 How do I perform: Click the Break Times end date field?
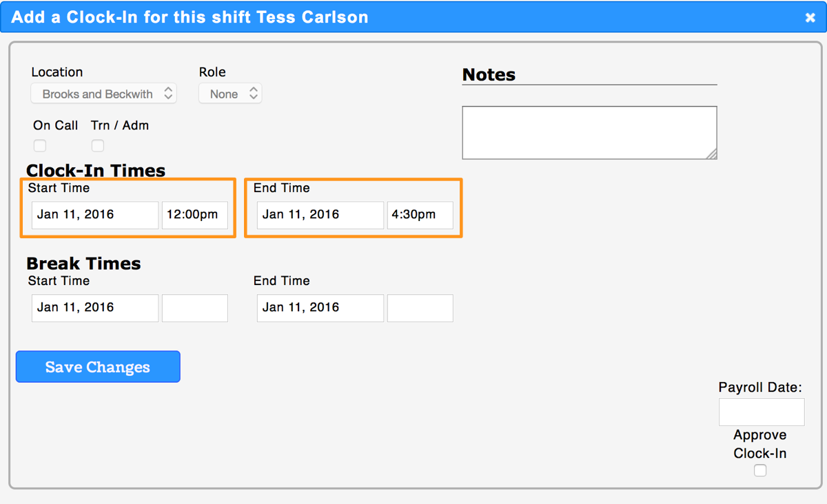pos(320,308)
